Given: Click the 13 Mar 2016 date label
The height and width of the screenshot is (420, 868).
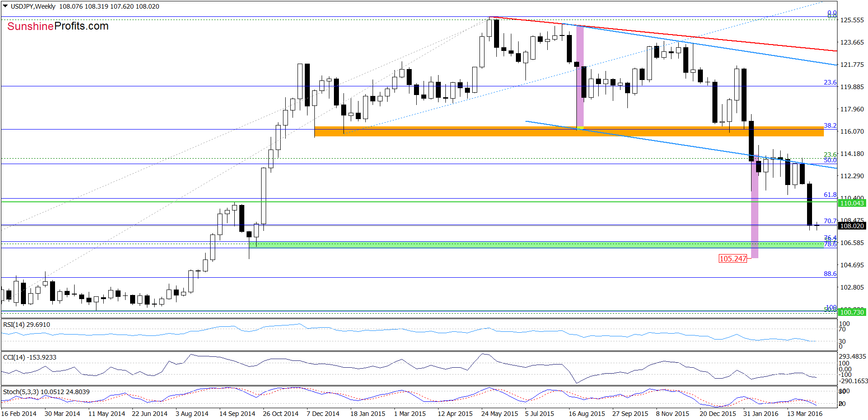Looking at the screenshot, I should (x=805, y=414).
